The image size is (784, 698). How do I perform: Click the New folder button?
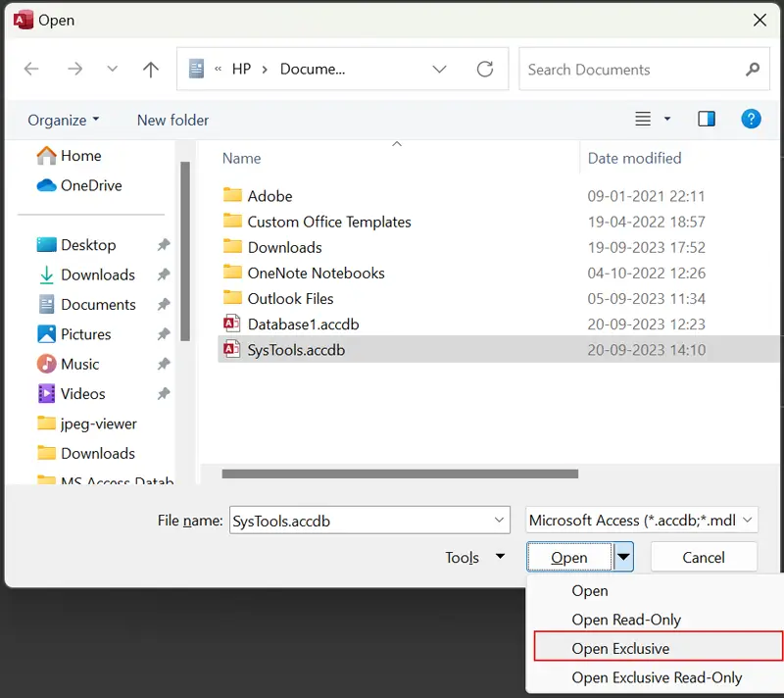tap(172, 119)
